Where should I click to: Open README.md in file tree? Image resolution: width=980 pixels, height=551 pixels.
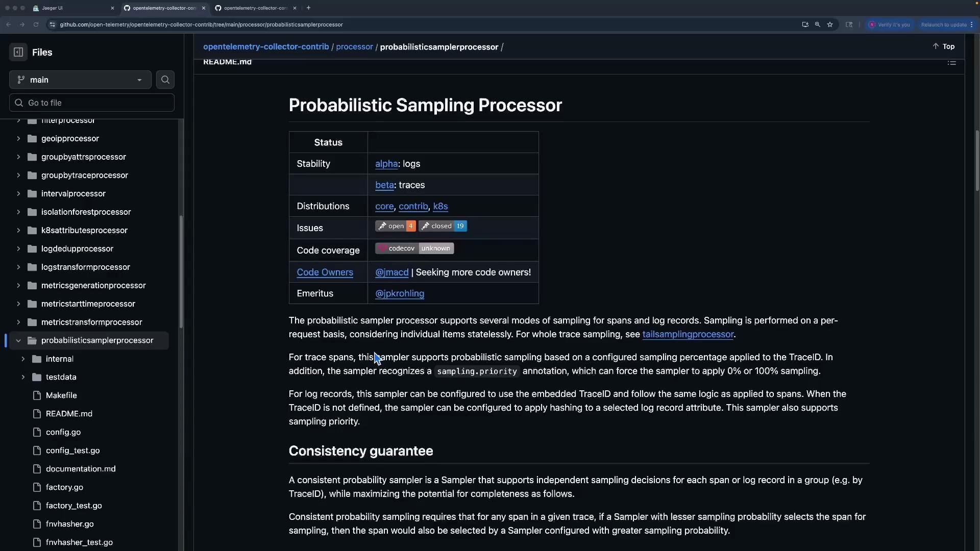tap(69, 414)
